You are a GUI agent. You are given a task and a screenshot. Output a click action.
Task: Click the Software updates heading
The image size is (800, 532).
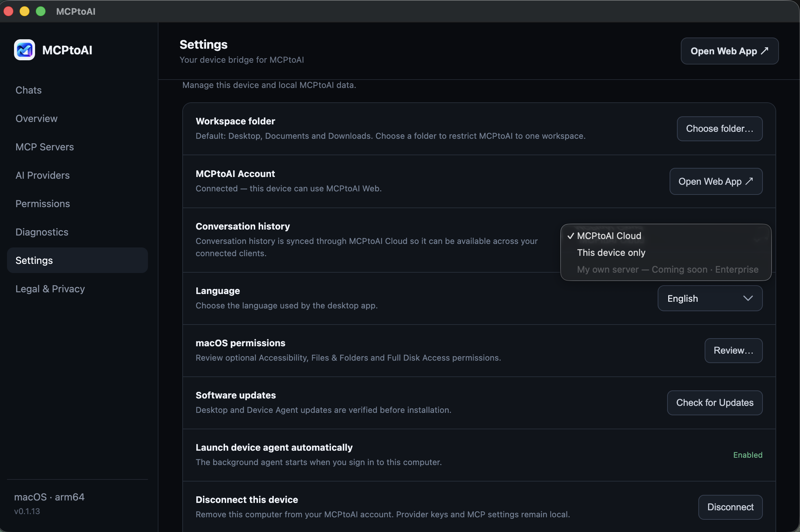[x=236, y=395]
